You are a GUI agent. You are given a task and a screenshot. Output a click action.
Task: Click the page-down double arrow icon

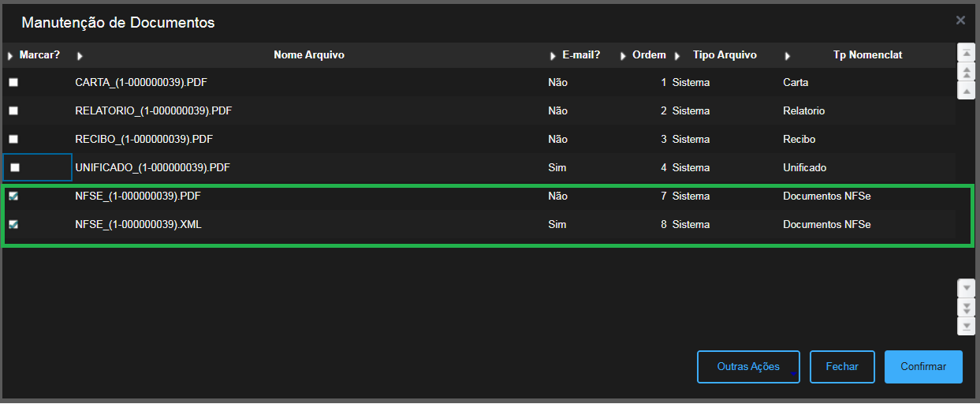966,306
